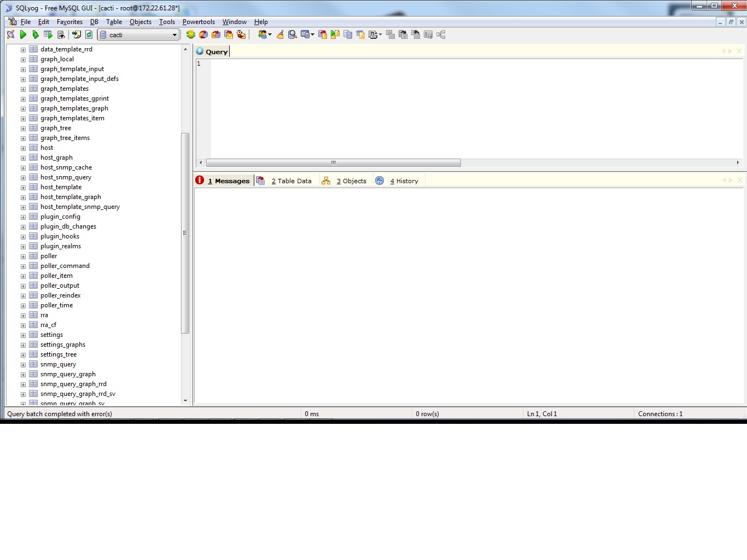Expand the plugin_config table node
Image resolution: width=747 pixels, height=560 pixels.
23,217
